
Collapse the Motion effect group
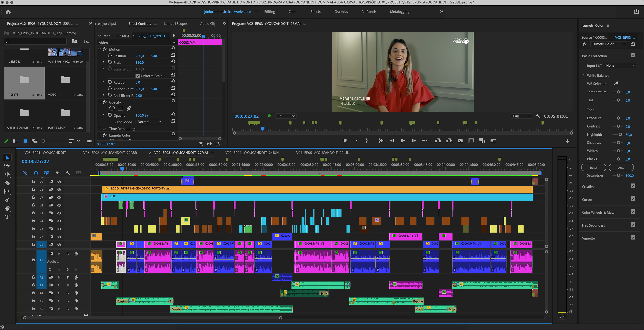click(99, 49)
